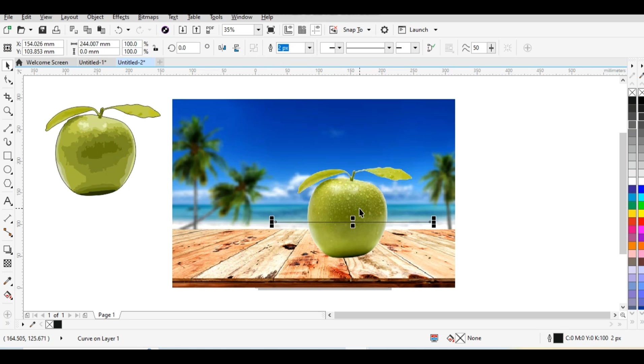Switch to the Welcome Screen tab
The image size is (644, 364).
click(x=47, y=62)
